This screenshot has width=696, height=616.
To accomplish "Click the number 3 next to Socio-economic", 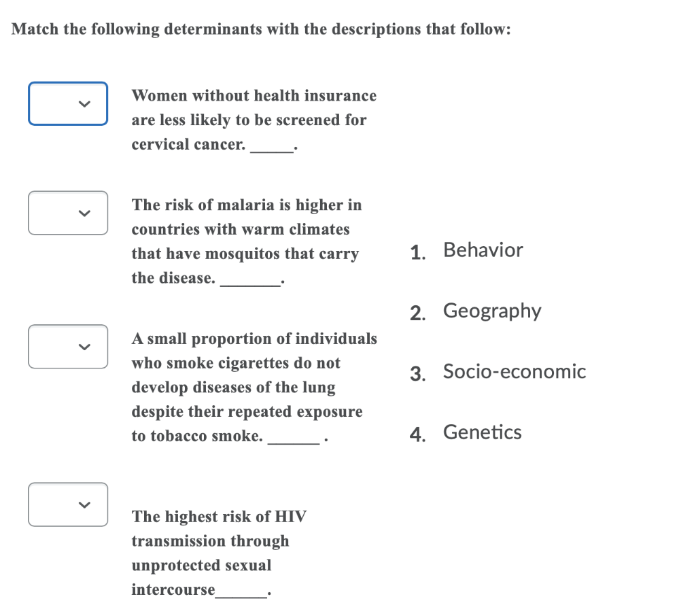I will pyautogui.click(x=418, y=374).
